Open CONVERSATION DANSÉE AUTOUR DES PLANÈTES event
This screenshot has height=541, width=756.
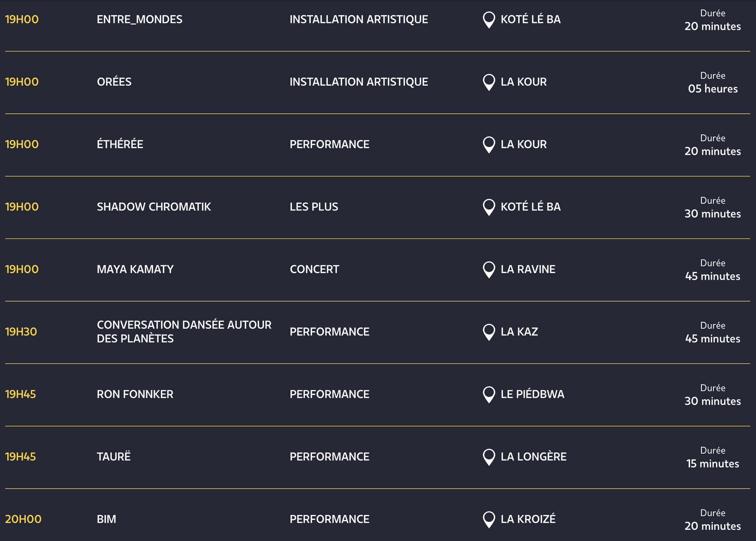coord(184,332)
